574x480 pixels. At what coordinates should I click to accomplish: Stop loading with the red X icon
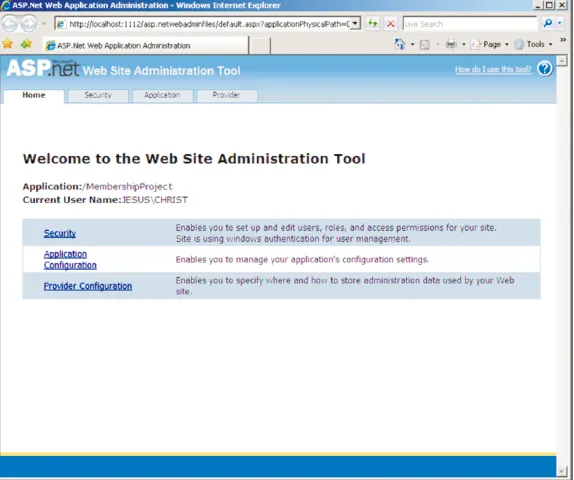click(x=391, y=24)
